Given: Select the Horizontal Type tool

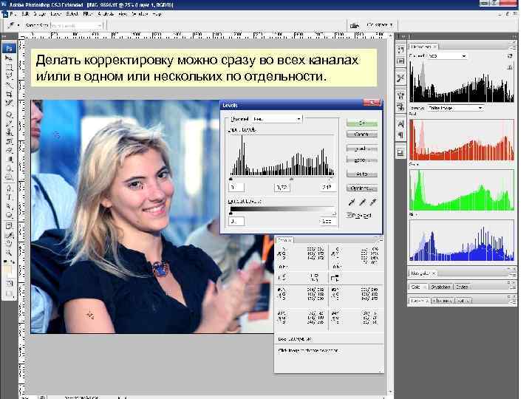Looking at the screenshot, I should pos(9,197).
